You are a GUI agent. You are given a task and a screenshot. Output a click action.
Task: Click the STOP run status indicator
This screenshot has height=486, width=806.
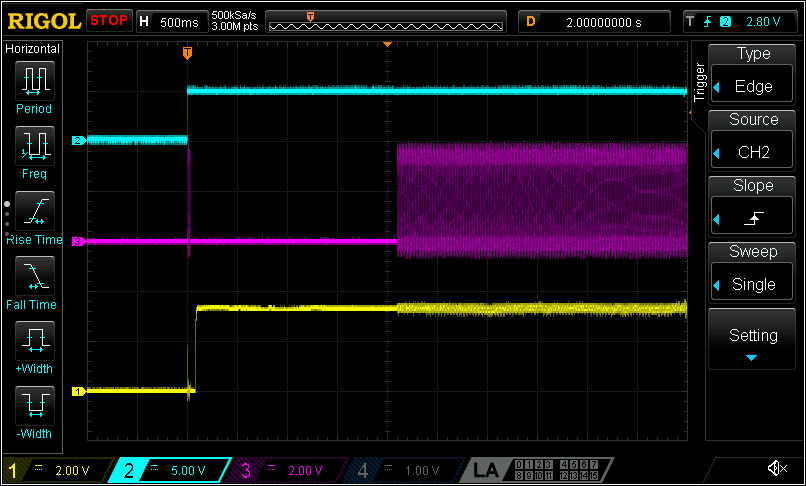click(109, 22)
